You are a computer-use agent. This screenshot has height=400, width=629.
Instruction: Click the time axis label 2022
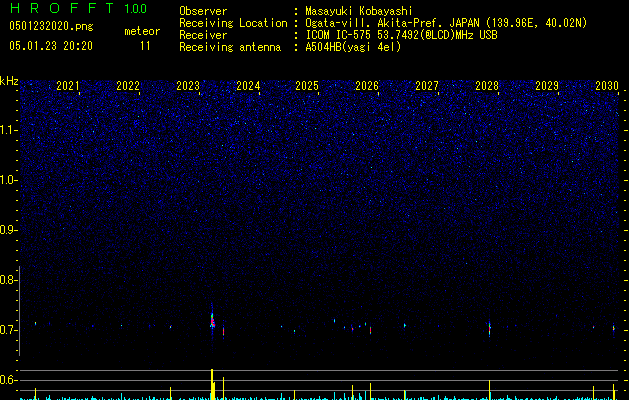coord(128,85)
